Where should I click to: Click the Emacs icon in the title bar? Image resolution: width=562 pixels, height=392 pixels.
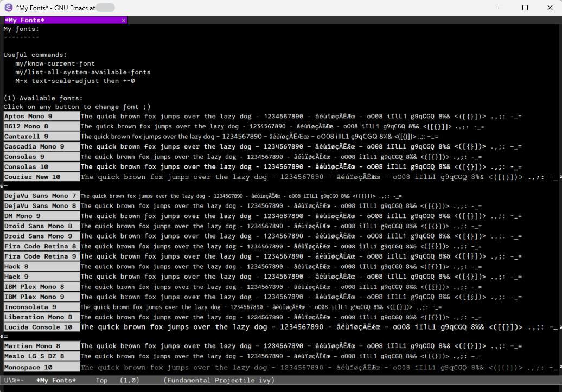(8, 8)
